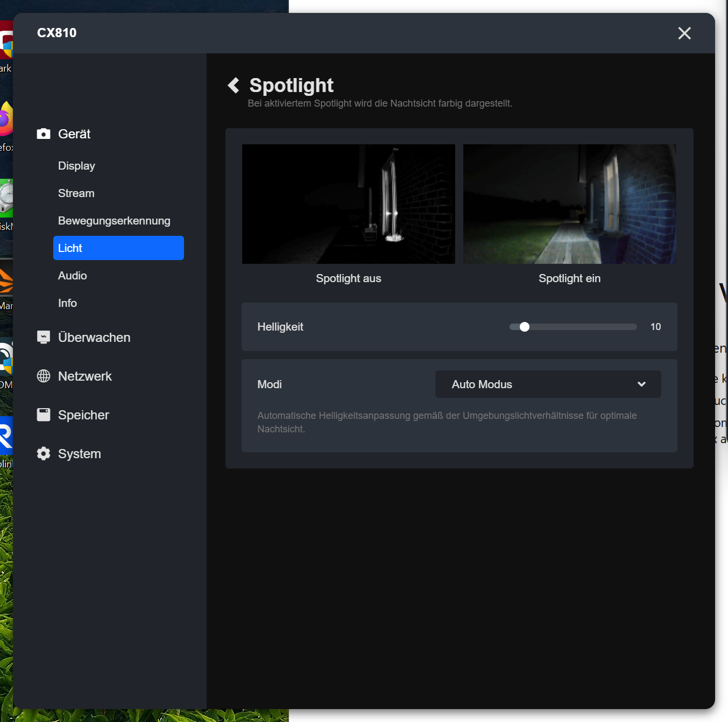Viewport: 728px width, 722px height.
Task: Open the Modi dropdown showing Auto Modus
Action: (x=547, y=384)
